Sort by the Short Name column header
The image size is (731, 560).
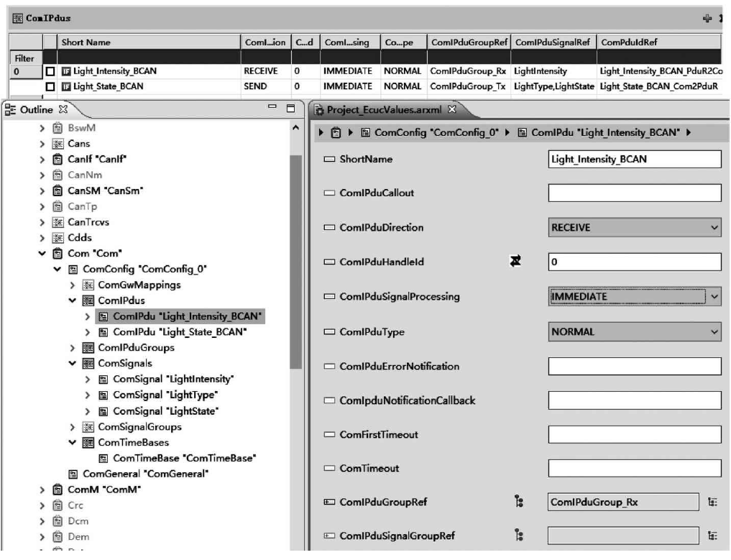point(149,42)
